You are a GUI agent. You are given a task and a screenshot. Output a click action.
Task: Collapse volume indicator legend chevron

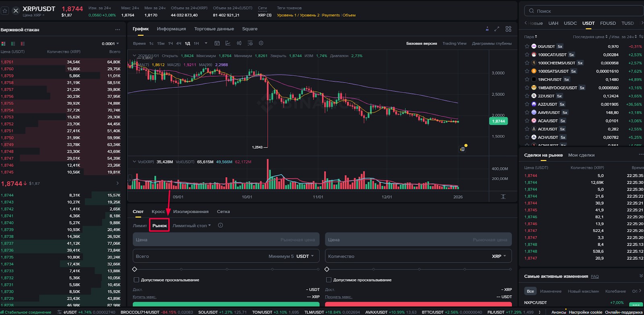click(x=134, y=162)
